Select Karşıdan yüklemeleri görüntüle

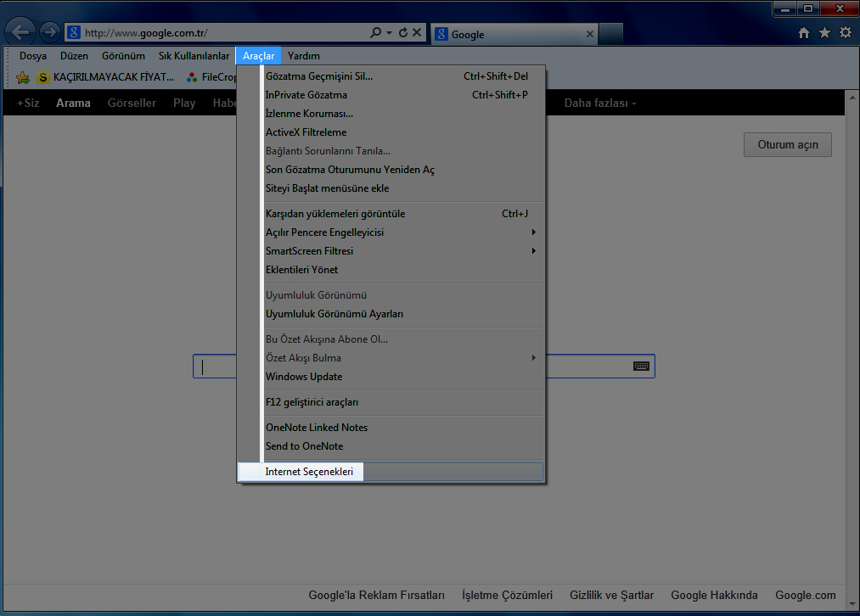[x=391, y=214]
